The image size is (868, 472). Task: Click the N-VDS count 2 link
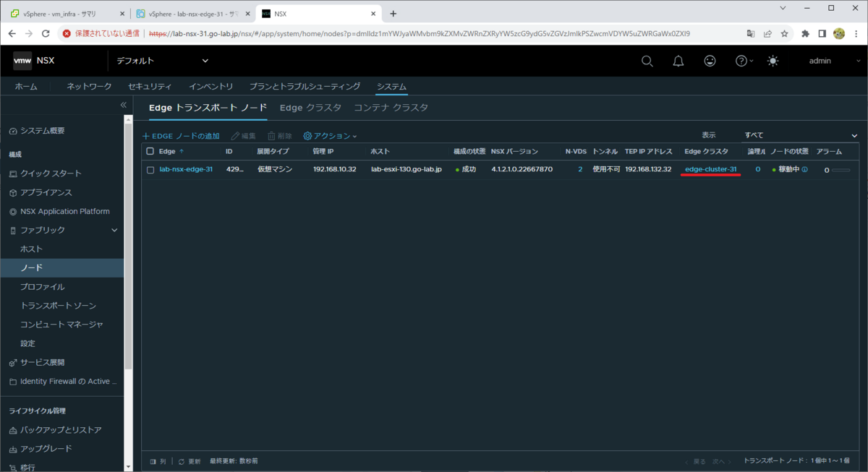pos(580,169)
